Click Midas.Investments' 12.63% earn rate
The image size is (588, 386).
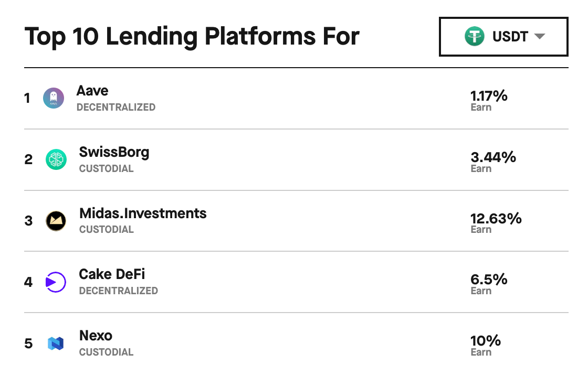point(496,218)
